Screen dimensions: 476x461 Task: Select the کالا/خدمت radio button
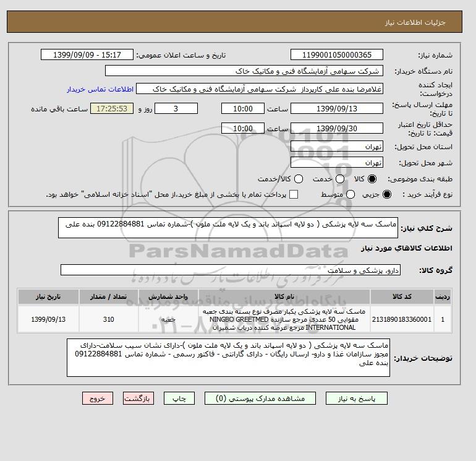[x=299, y=179]
